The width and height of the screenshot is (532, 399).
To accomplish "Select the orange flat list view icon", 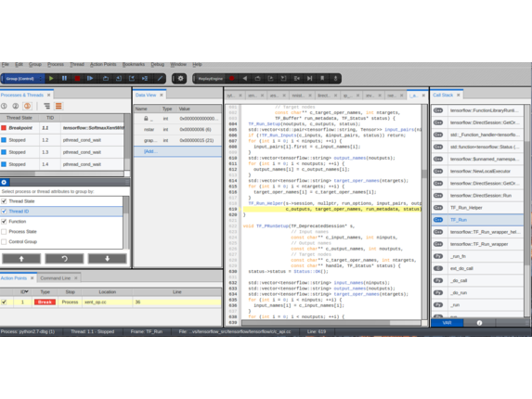I will tap(58, 106).
